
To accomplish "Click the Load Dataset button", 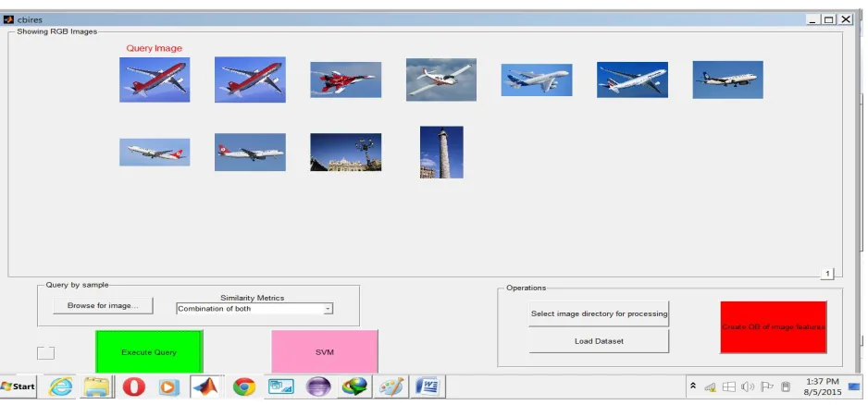I will click(599, 341).
